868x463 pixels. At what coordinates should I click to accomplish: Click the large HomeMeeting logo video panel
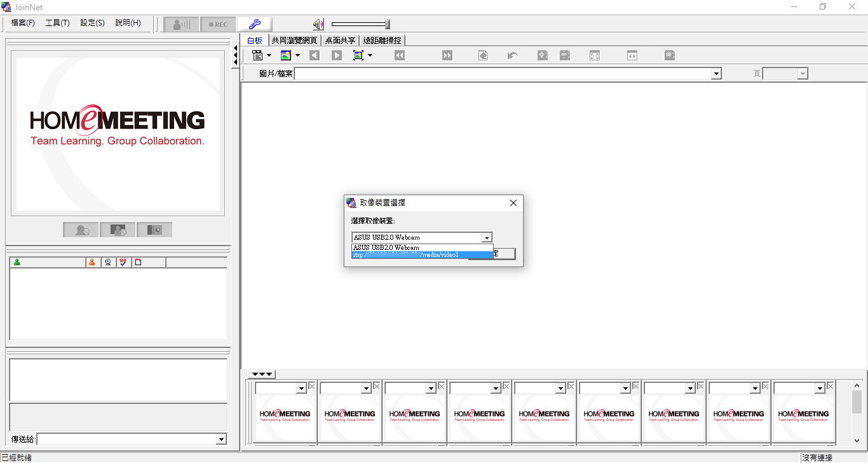[118, 134]
